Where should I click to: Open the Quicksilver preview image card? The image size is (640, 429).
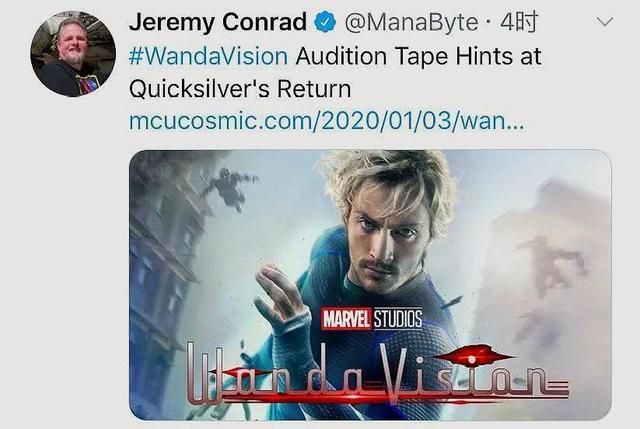pos(370,285)
